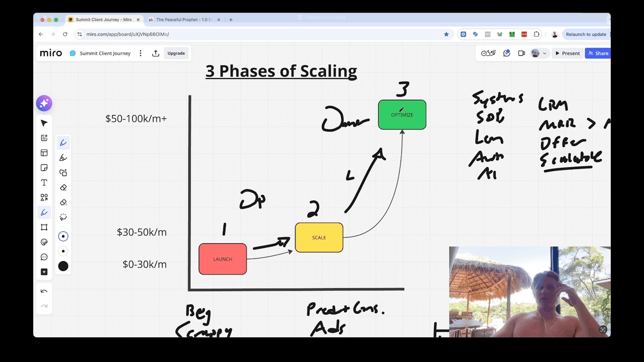Select the small-dot pen thickness option

[x=63, y=251]
